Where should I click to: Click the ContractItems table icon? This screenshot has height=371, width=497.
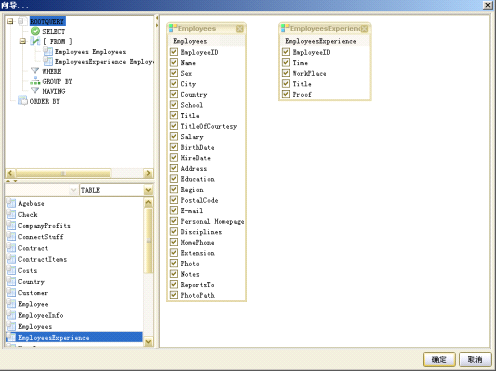[11, 259]
